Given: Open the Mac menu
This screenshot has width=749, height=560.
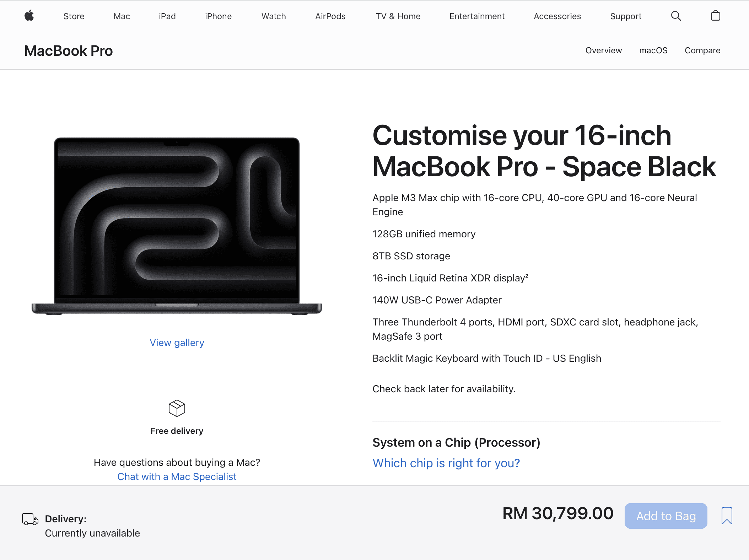Looking at the screenshot, I should coord(122,16).
